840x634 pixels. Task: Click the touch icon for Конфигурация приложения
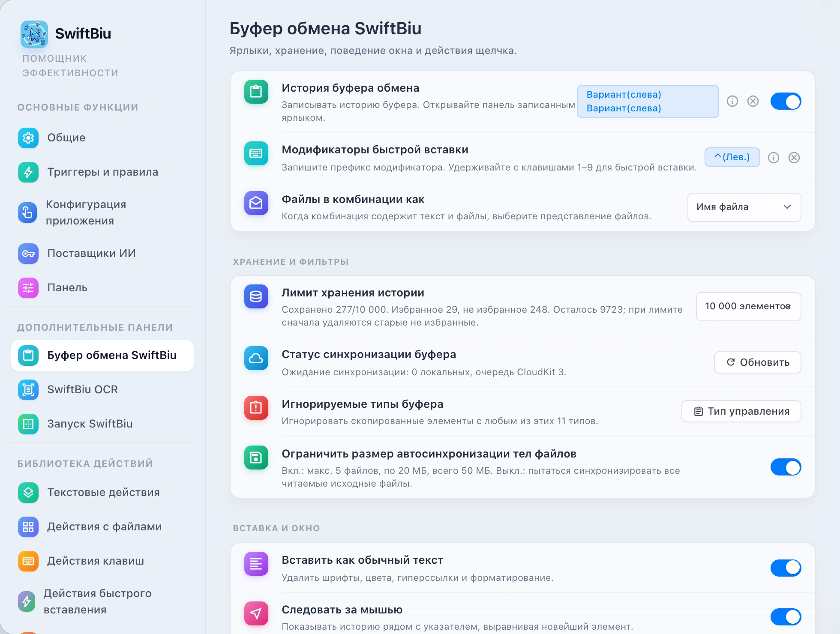tap(27, 212)
